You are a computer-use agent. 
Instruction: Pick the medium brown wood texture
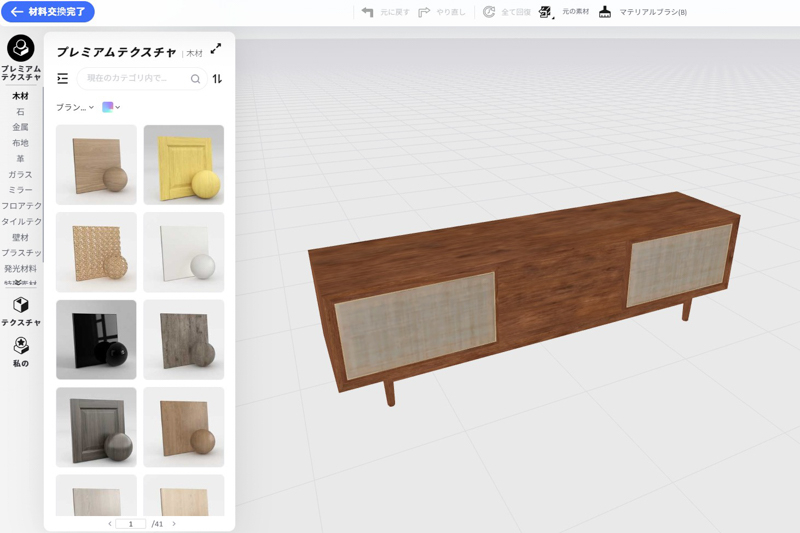[184, 427]
